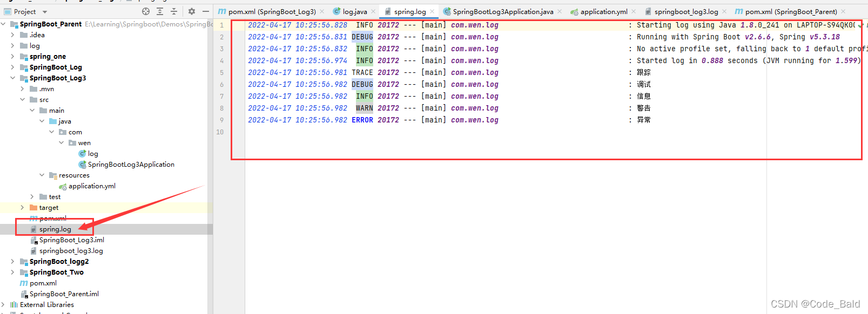This screenshot has width=868, height=314.
Task: Expand the .idea folder
Action: (x=13, y=35)
